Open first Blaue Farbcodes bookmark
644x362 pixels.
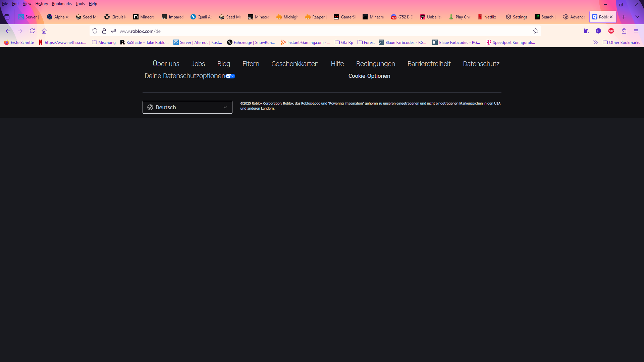403,42
